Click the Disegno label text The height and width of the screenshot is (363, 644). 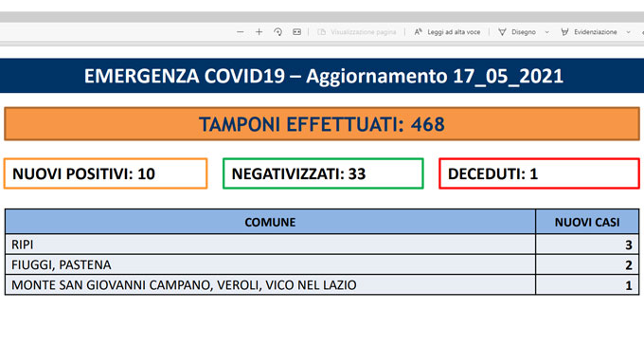click(x=523, y=32)
